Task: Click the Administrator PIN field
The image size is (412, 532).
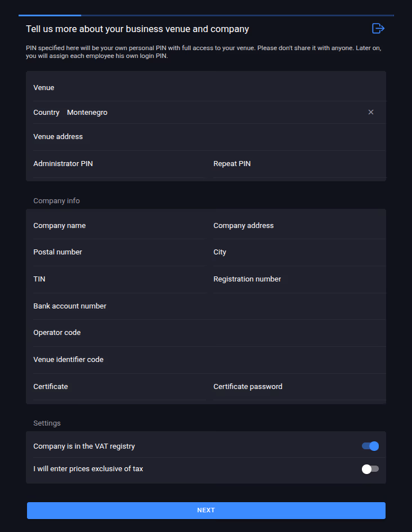Action: point(119,164)
